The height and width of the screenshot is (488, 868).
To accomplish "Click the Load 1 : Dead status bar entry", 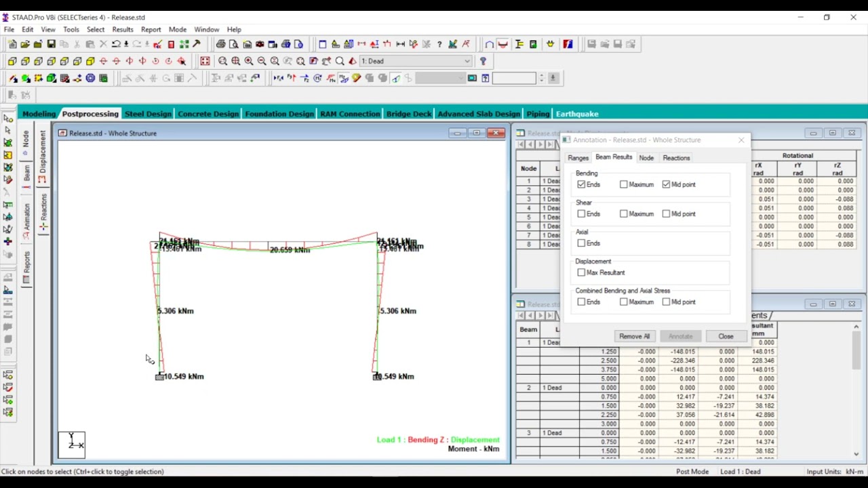I will pos(740,472).
